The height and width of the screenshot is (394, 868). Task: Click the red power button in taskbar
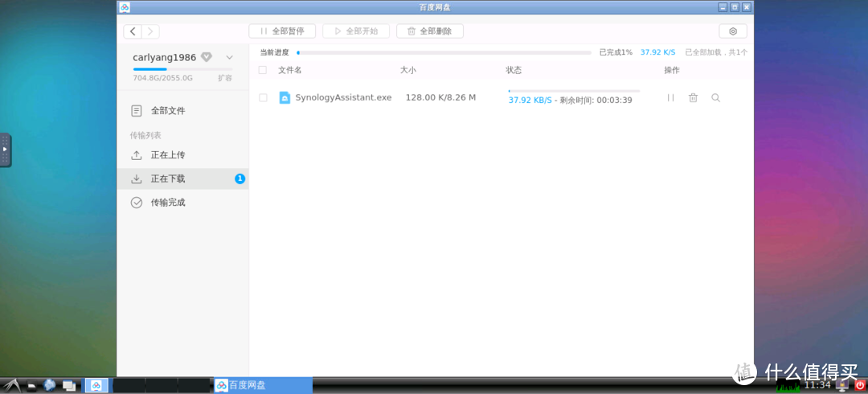click(x=860, y=385)
